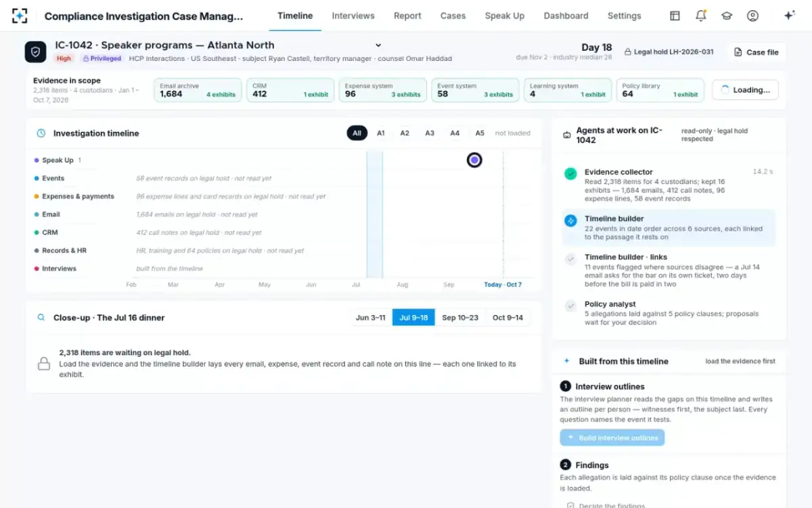Screen dimensions: 812x508
Task: Filter timeline by allegation A2
Action: (x=405, y=133)
